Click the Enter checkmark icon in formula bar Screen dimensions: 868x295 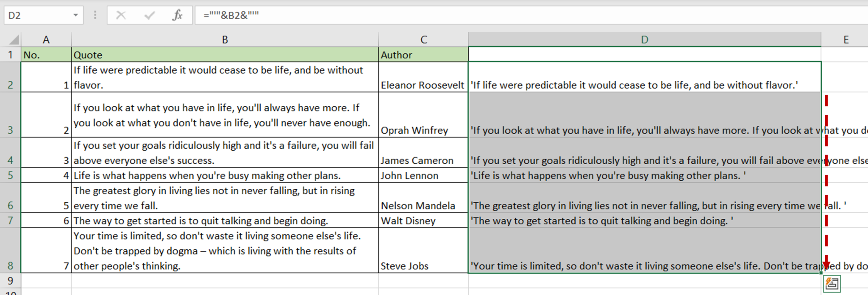coord(149,16)
